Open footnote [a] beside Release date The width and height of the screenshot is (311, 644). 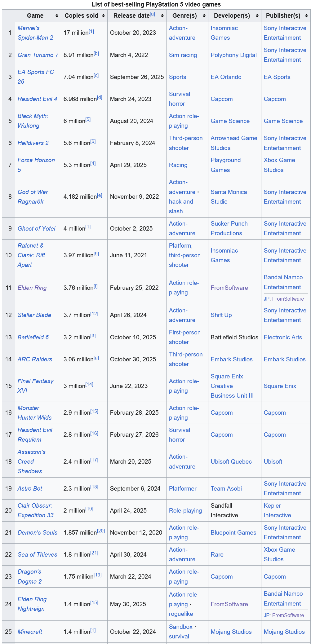[x=152, y=14]
